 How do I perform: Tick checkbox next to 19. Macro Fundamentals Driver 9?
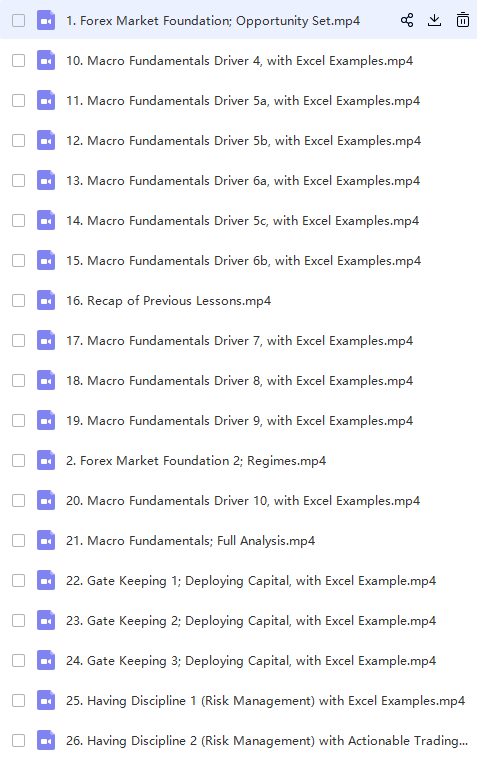click(x=18, y=420)
